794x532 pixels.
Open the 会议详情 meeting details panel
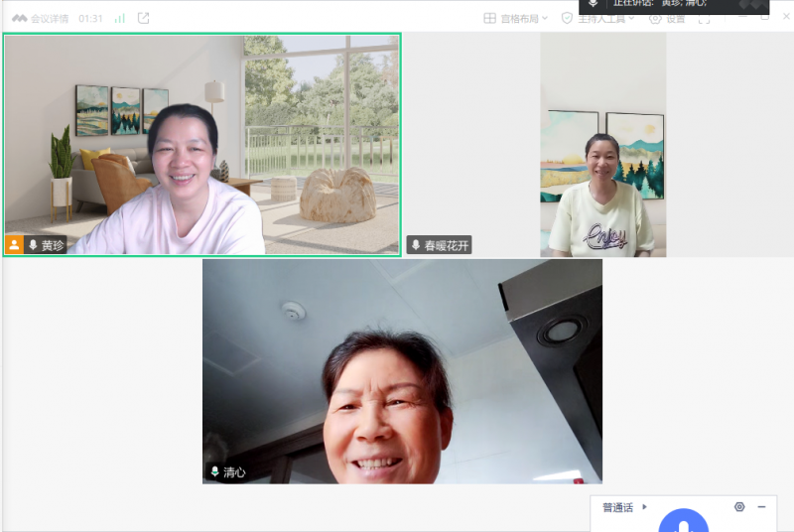point(42,18)
